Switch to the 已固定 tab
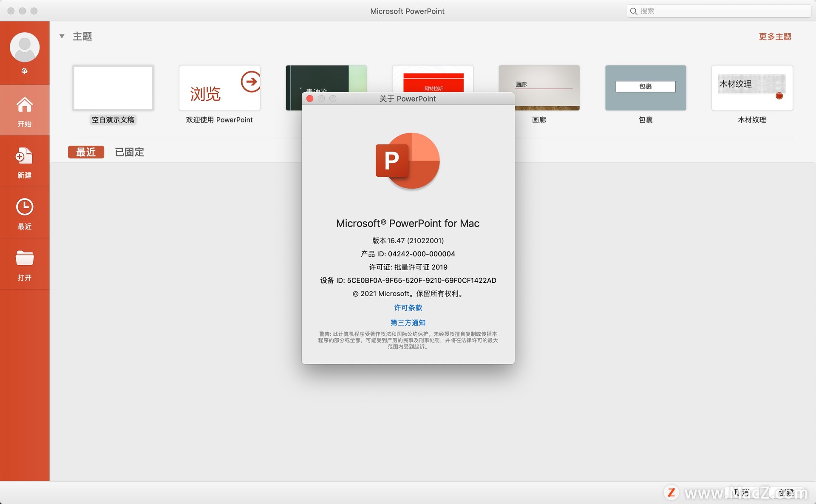The width and height of the screenshot is (816, 504). 130,152
